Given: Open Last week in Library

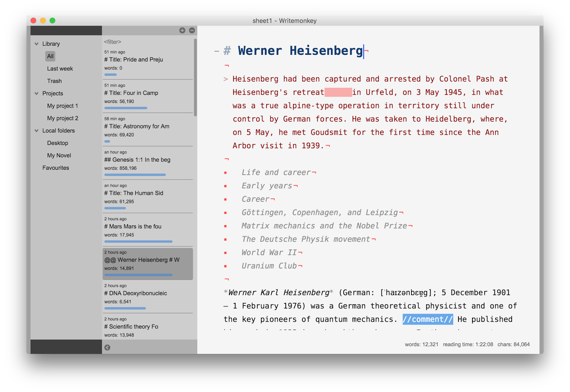Looking at the screenshot, I should [x=60, y=69].
